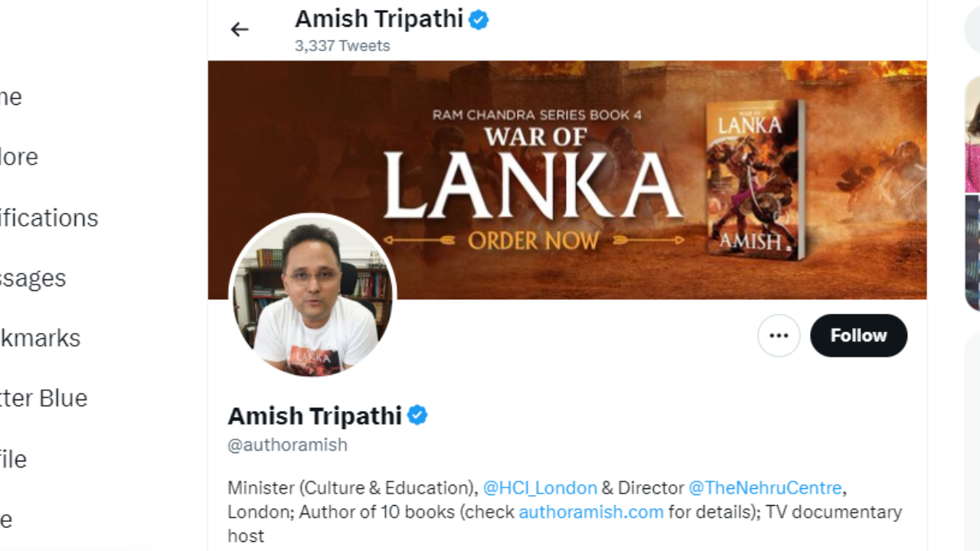Image resolution: width=980 pixels, height=551 pixels.
Task: Click the verified badge in header title
Action: click(x=479, y=19)
